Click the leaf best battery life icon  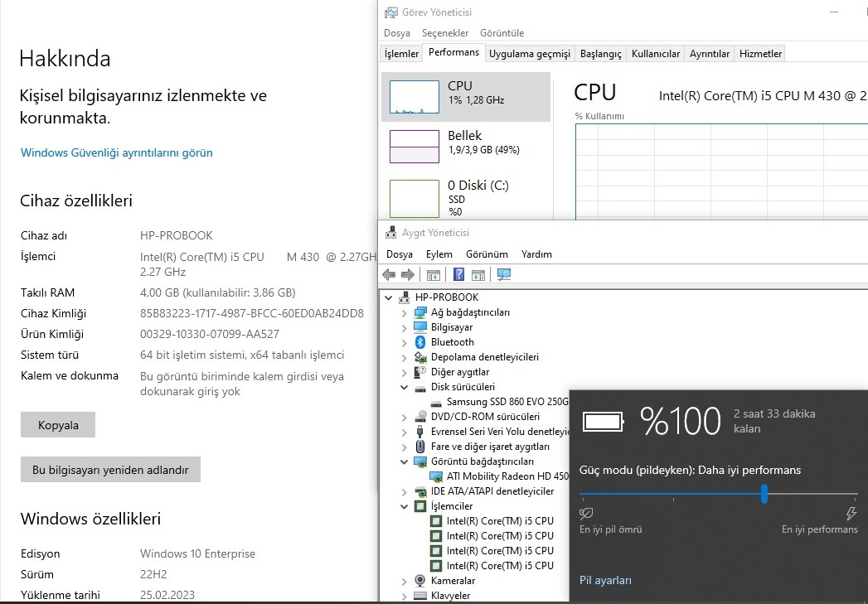click(x=586, y=514)
